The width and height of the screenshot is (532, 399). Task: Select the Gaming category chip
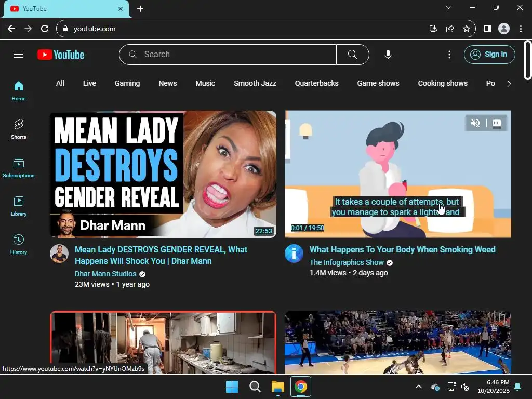pyautogui.click(x=127, y=83)
